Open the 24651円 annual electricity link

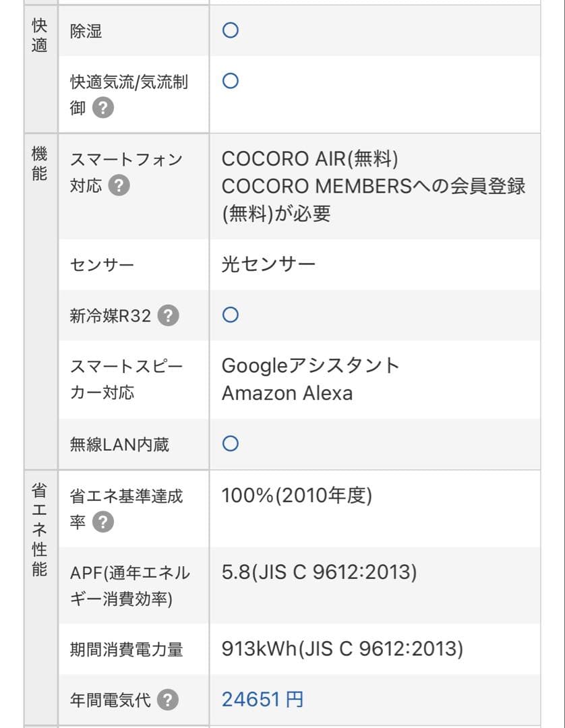point(262,700)
